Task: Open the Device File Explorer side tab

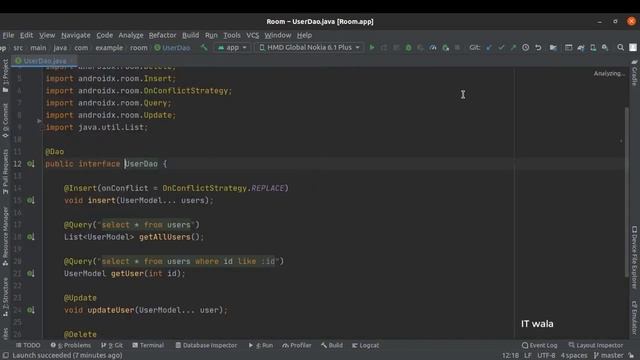Action: pos(634,258)
